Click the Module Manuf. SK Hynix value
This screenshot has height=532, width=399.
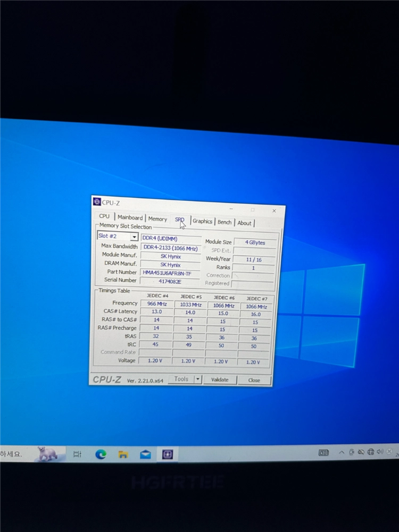pos(170,257)
